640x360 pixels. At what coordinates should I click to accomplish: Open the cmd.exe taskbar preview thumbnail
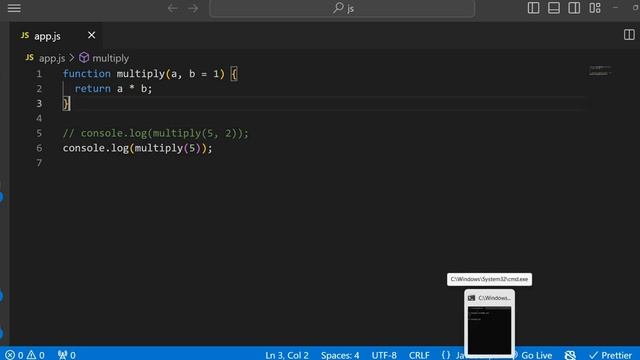pos(489,330)
